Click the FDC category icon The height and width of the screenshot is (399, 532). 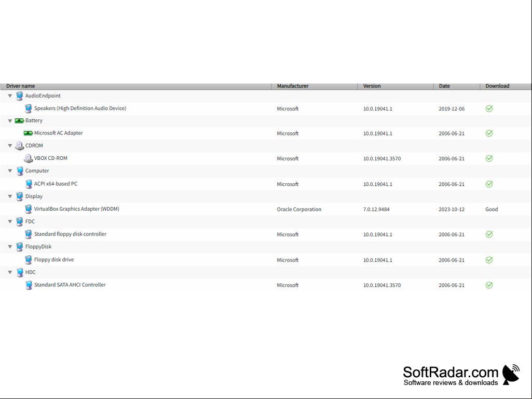pyautogui.click(x=20, y=222)
